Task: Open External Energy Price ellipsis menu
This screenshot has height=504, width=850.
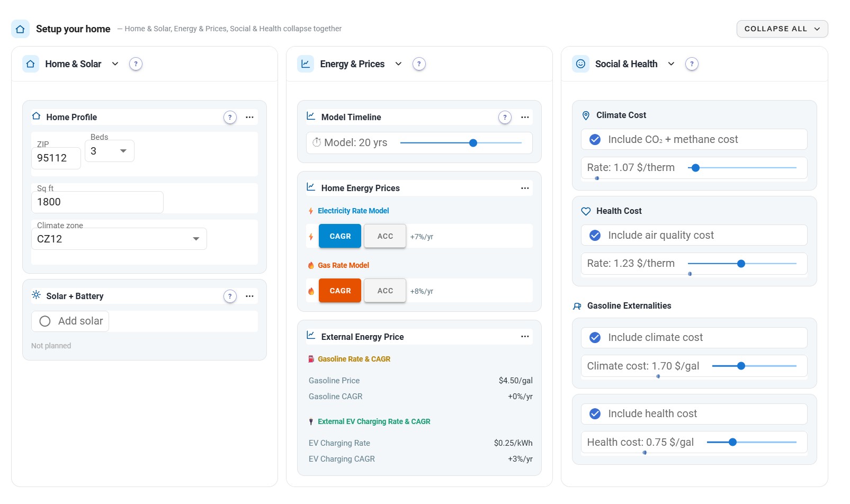Action: click(525, 337)
